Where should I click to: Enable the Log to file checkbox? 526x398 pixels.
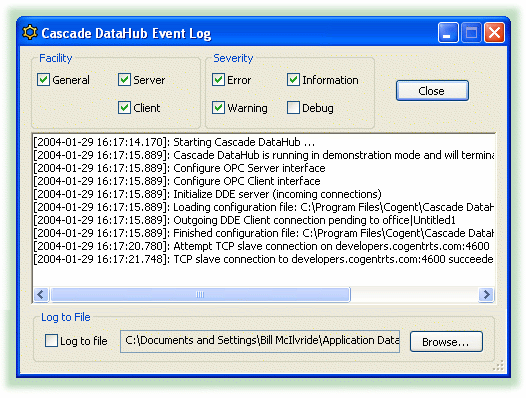click(x=51, y=341)
